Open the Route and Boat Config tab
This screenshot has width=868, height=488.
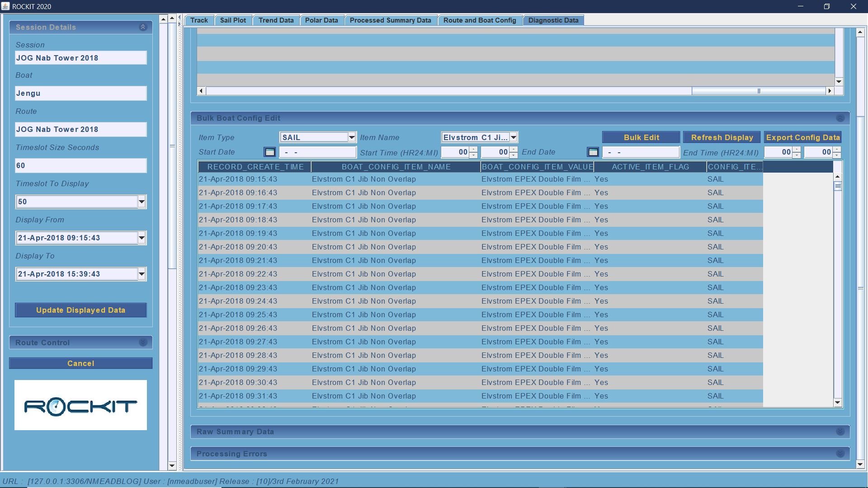479,20
